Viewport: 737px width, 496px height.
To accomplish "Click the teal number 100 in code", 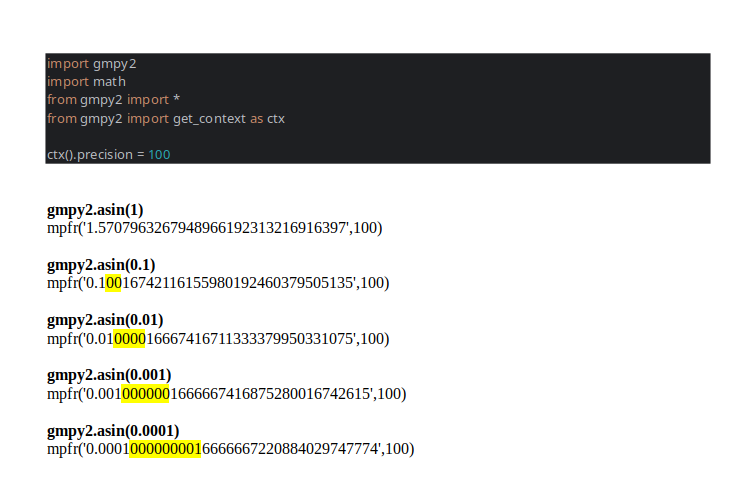I will (x=160, y=155).
